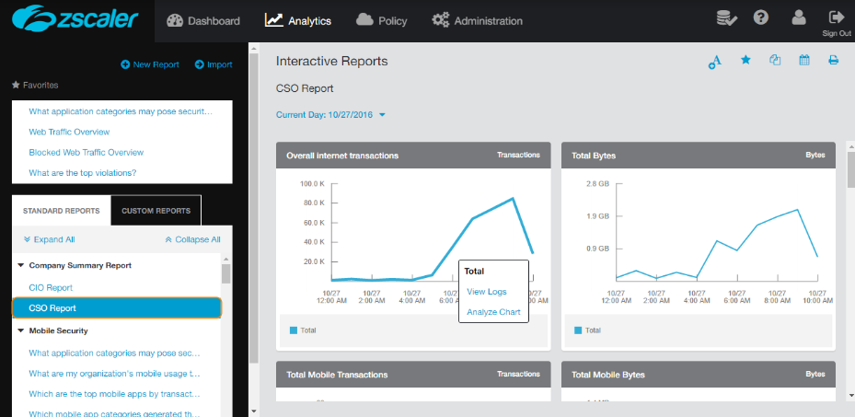Viewport: 855px width, 417px height.
Task: Click the print report icon
Action: 833,61
